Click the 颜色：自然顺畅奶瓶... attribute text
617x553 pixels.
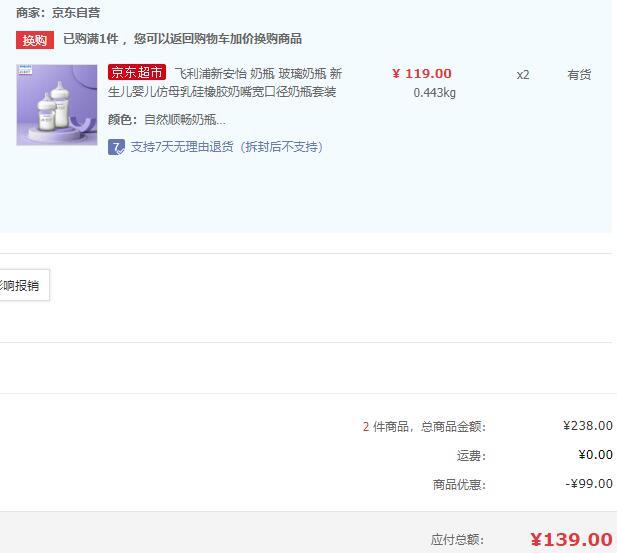[x=167, y=119]
